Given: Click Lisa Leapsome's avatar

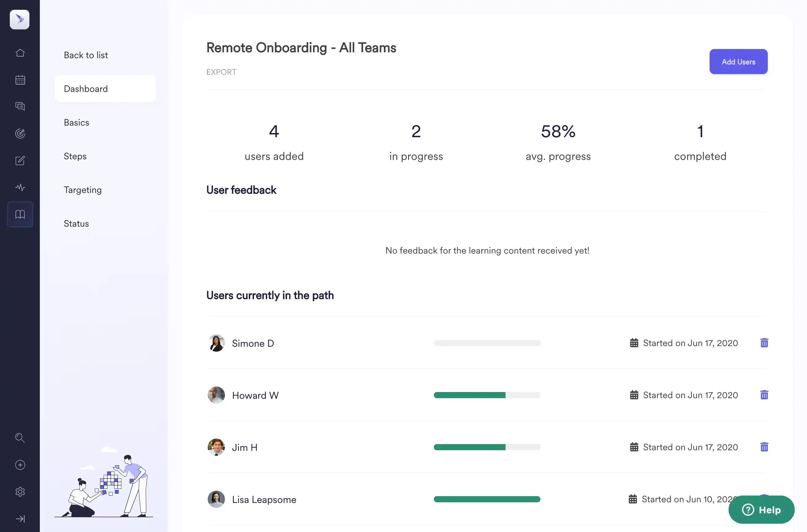Looking at the screenshot, I should (216, 499).
